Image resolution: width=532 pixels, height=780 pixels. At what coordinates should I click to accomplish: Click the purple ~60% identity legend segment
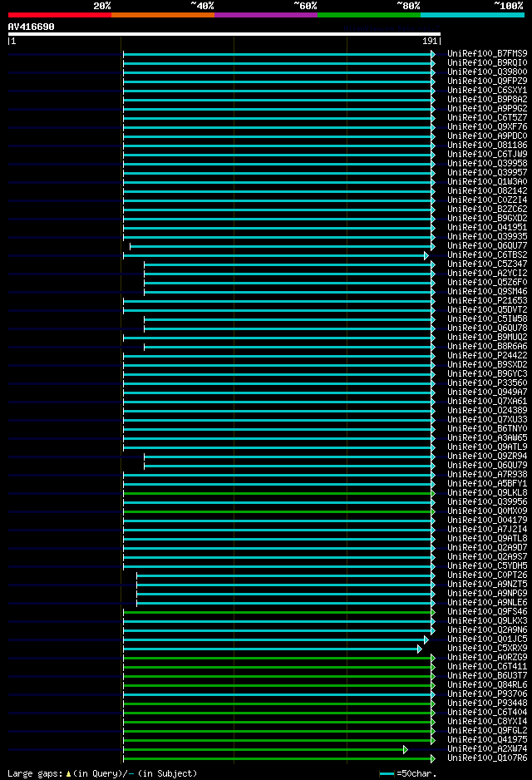266,15
